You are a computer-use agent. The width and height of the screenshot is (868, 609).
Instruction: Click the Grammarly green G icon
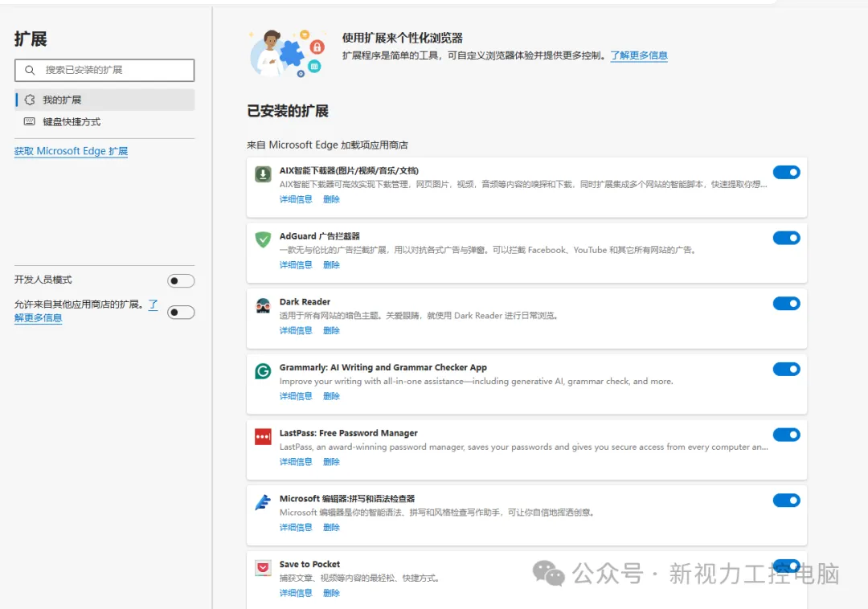point(263,371)
